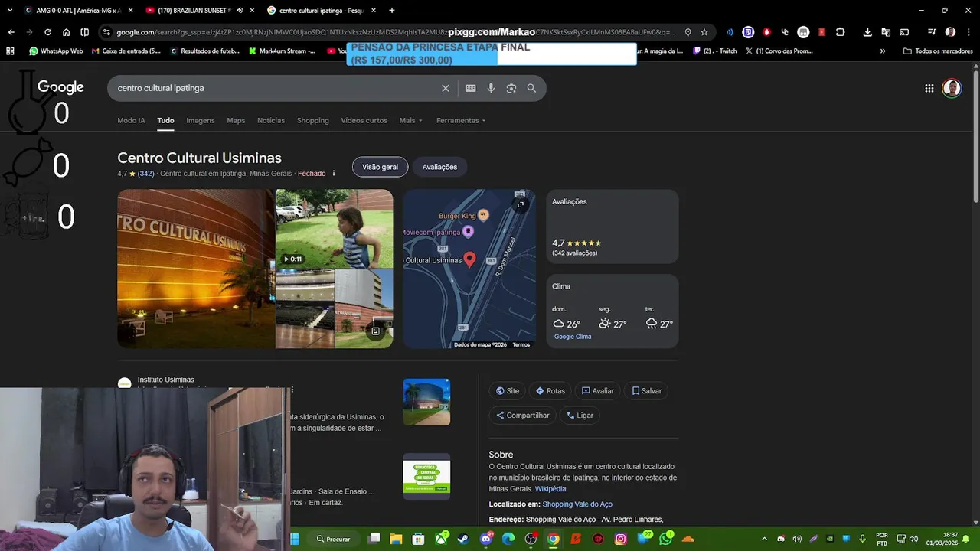Open the Google account avatar on the page
Image resolution: width=980 pixels, height=551 pixels.
tap(951, 88)
